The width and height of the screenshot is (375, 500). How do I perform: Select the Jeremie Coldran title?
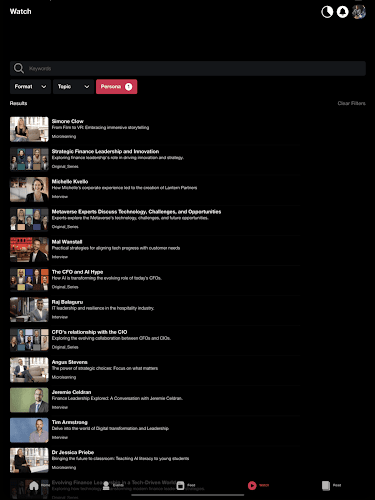click(x=71, y=392)
